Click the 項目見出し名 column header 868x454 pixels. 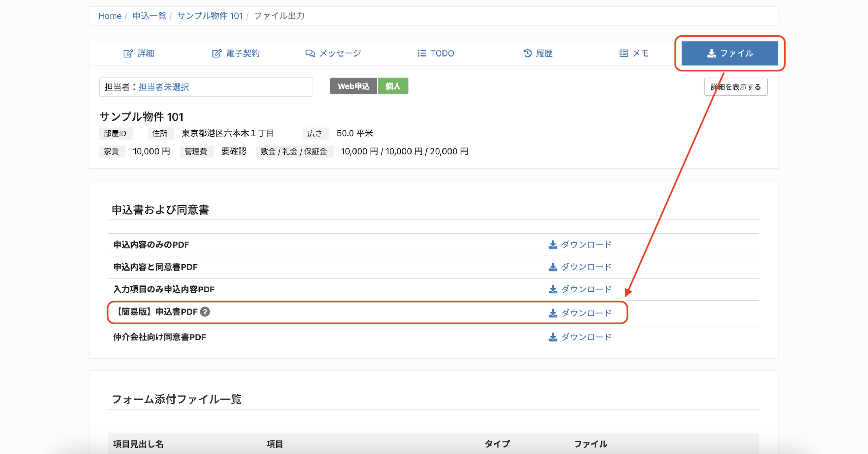(138, 444)
